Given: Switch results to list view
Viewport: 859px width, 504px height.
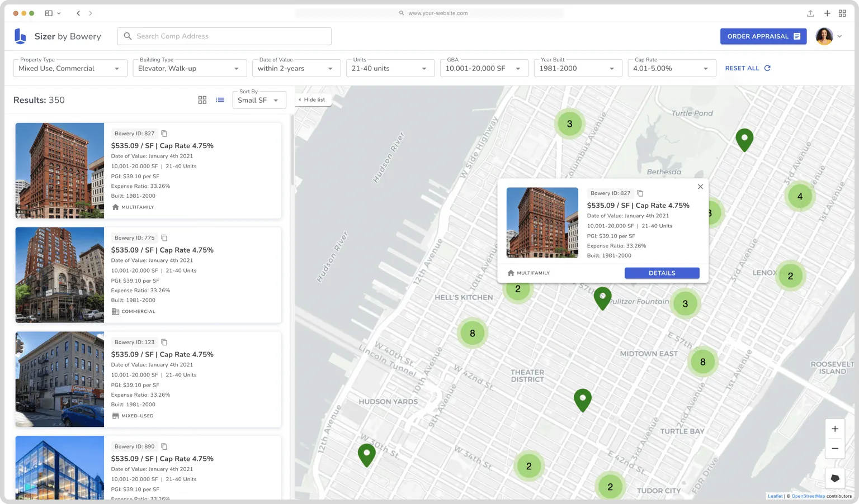Looking at the screenshot, I should pyautogui.click(x=220, y=100).
